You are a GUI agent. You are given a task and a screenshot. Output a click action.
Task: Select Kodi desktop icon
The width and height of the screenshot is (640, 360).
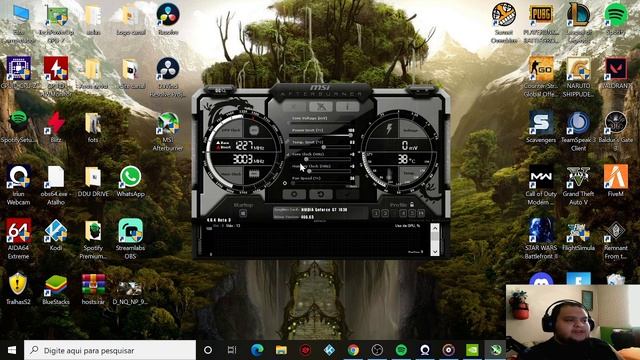pos(56,235)
